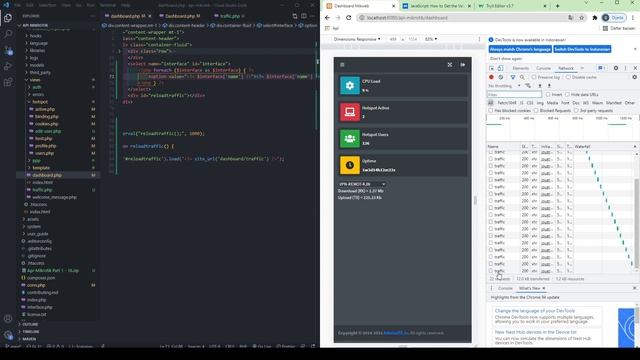Open the No throttling dropdown
The height and width of the screenshot is (360, 640).
pos(504,86)
